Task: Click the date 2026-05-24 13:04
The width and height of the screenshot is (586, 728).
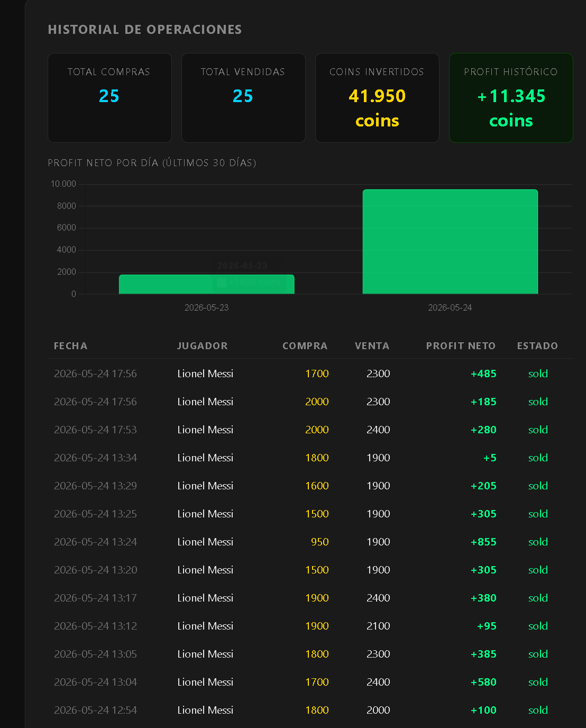Action: [95, 682]
